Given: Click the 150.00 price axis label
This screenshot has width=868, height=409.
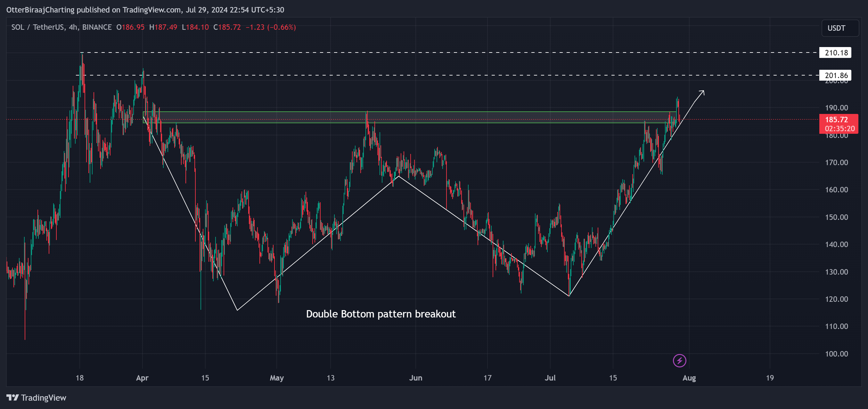Looking at the screenshot, I should [x=836, y=217].
